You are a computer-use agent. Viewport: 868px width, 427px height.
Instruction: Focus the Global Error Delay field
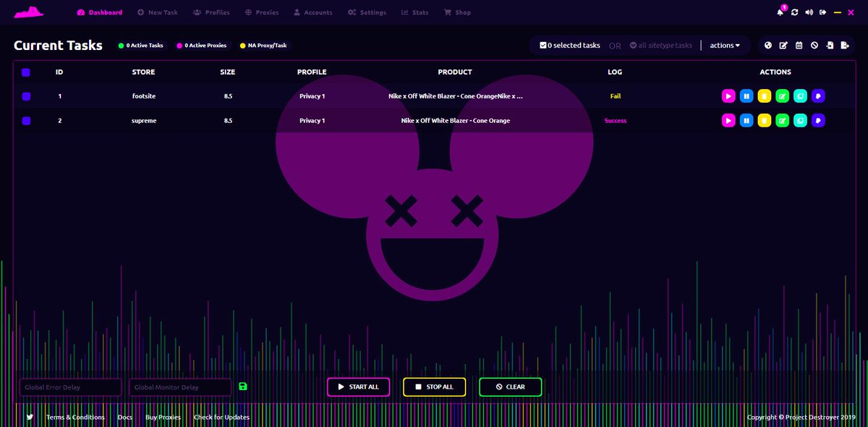70,387
